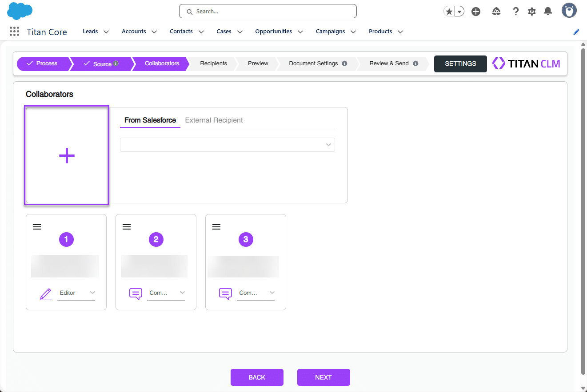Viewport: 587px width, 392px height.
Task: Expand the Accounts nav menu chevron
Action: coord(154,32)
